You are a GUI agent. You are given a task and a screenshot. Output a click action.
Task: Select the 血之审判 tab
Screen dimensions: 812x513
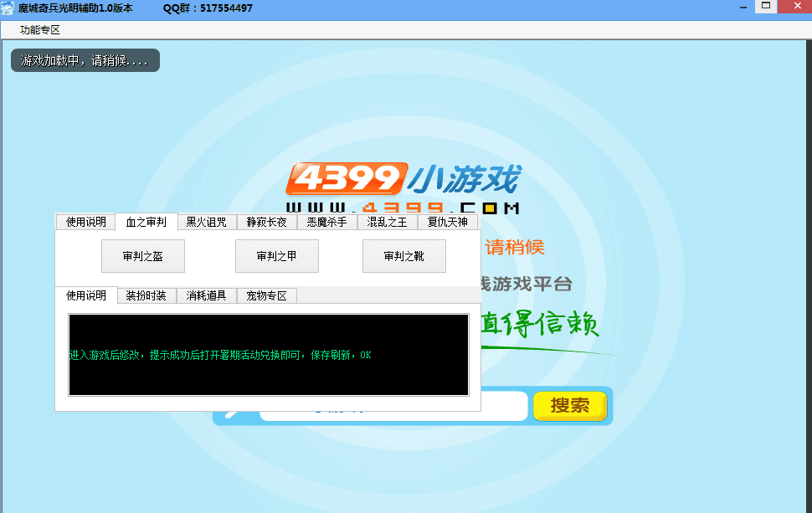point(146,222)
